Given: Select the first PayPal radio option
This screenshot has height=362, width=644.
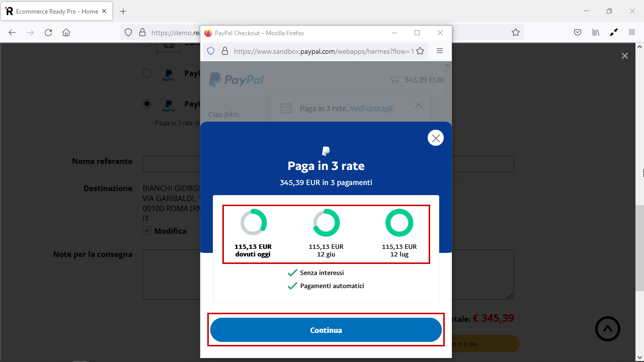Looking at the screenshot, I should click(147, 73).
